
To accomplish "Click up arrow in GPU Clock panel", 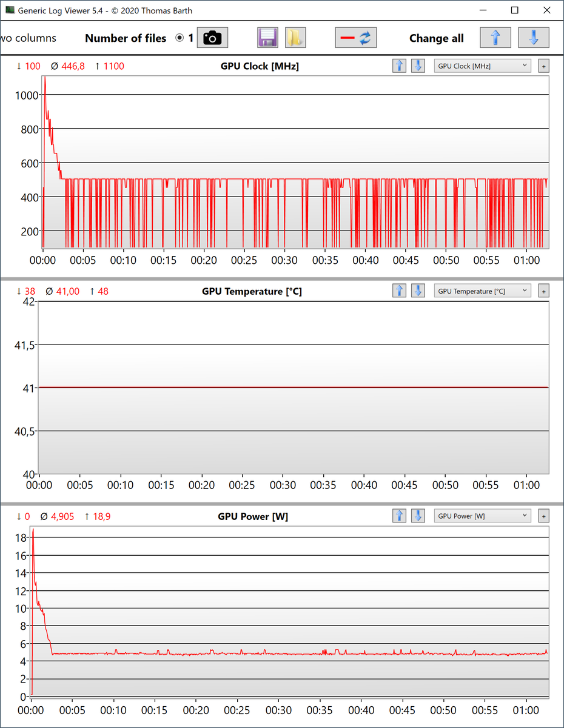I will click(399, 66).
